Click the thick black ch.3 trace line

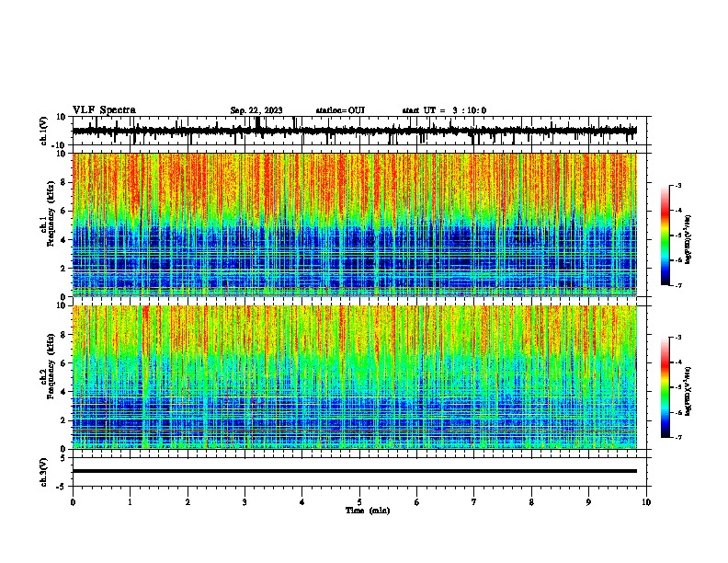click(355, 471)
